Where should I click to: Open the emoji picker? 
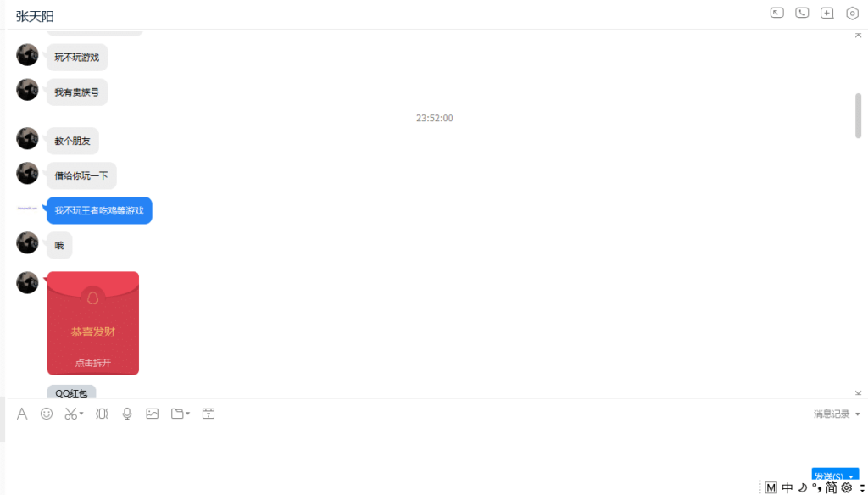click(47, 414)
